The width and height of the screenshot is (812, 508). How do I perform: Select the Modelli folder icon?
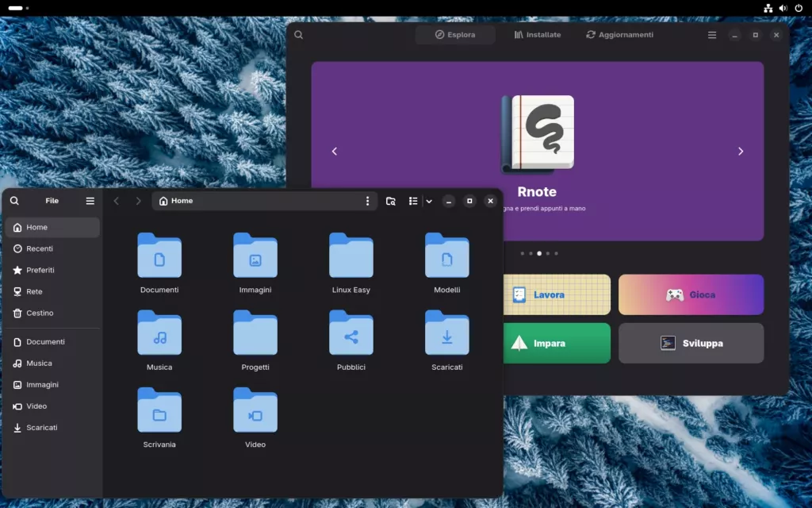coord(447,255)
